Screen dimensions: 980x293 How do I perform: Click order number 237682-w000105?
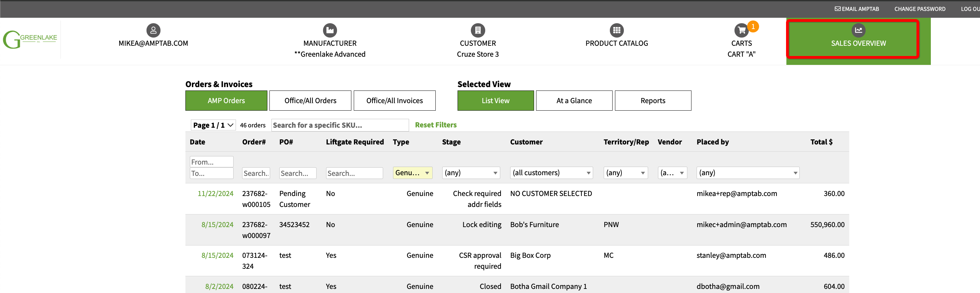[x=256, y=199]
